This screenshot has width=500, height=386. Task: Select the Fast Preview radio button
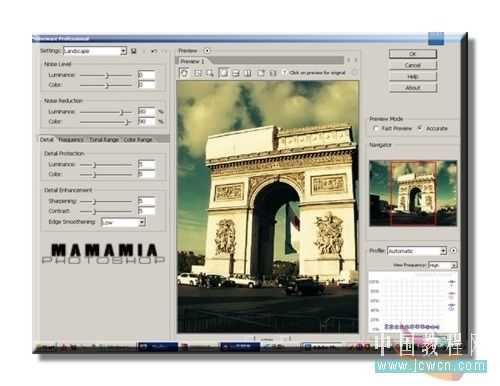click(376, 128)
